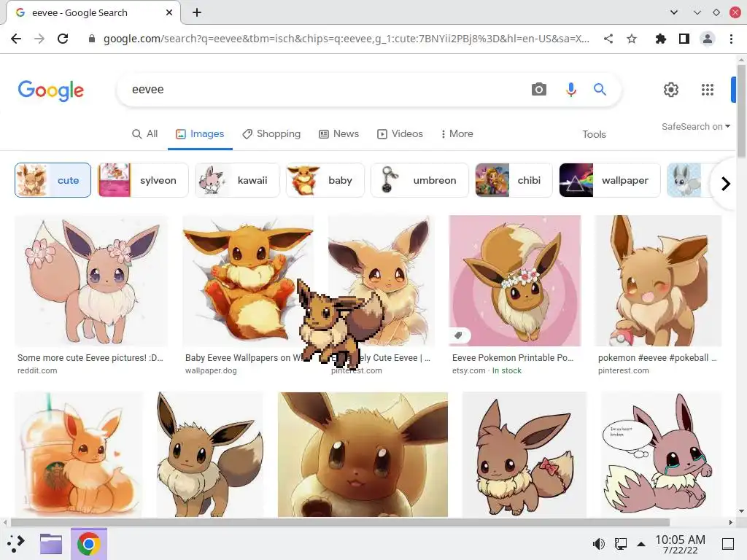Viewport: 747px width, 560px height.
Task: Apply the sylveon filter chip
Action: pos(143,180)
